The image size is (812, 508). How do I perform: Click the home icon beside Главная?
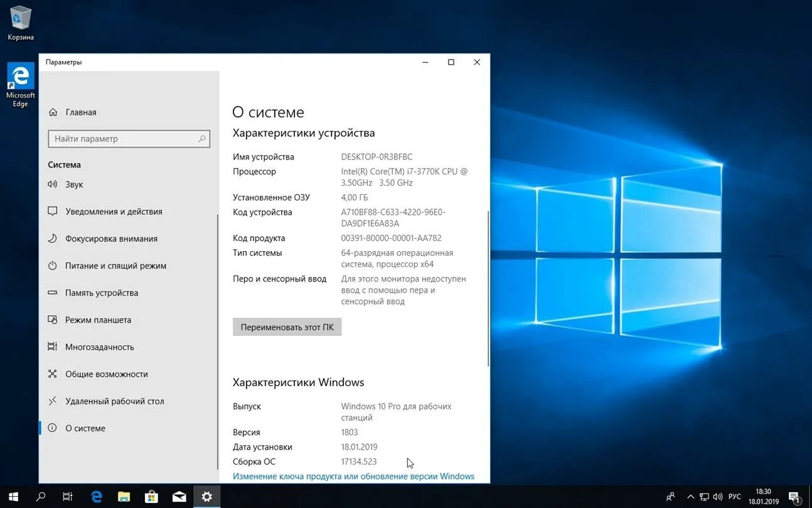(53, 112)
